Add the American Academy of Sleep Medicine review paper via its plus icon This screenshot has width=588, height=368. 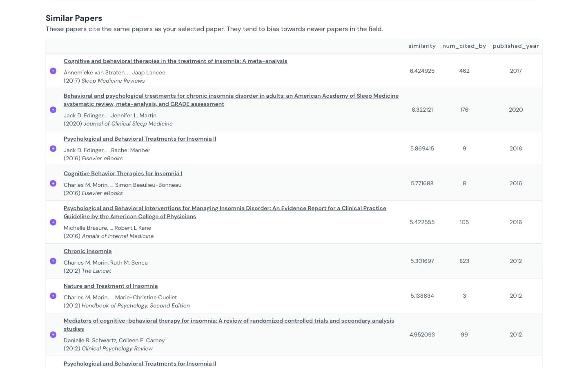pos(53,110)
